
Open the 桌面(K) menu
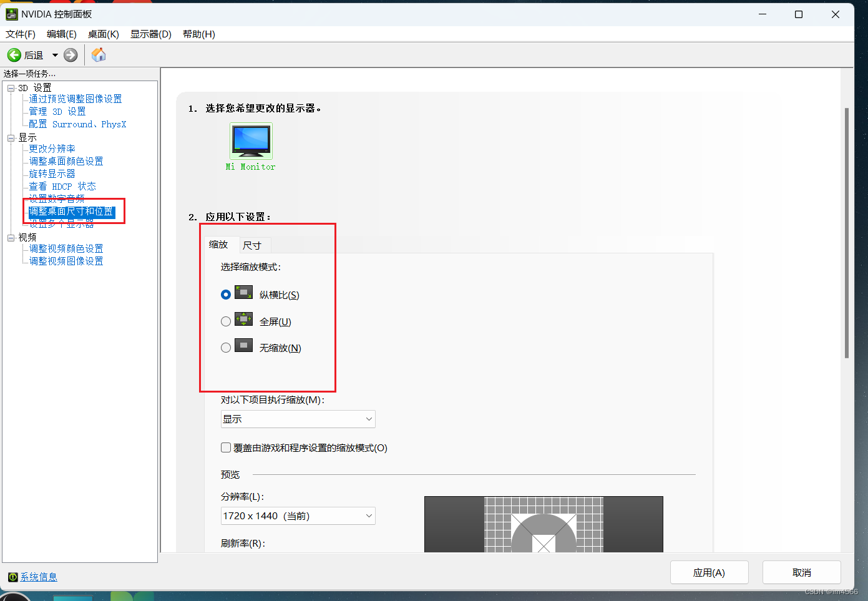click(104, 34)
